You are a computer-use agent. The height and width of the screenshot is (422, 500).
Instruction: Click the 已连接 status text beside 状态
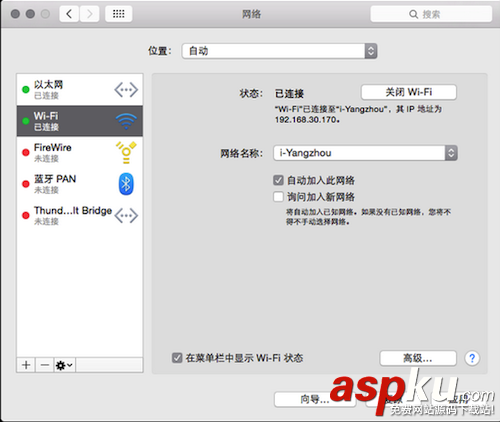click(x=289, y=94)
